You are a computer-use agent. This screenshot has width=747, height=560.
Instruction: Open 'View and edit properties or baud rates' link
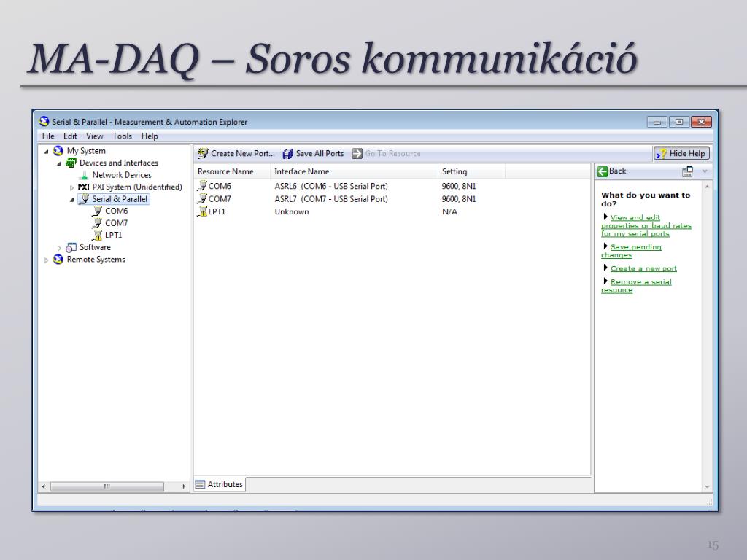[646, 226]
